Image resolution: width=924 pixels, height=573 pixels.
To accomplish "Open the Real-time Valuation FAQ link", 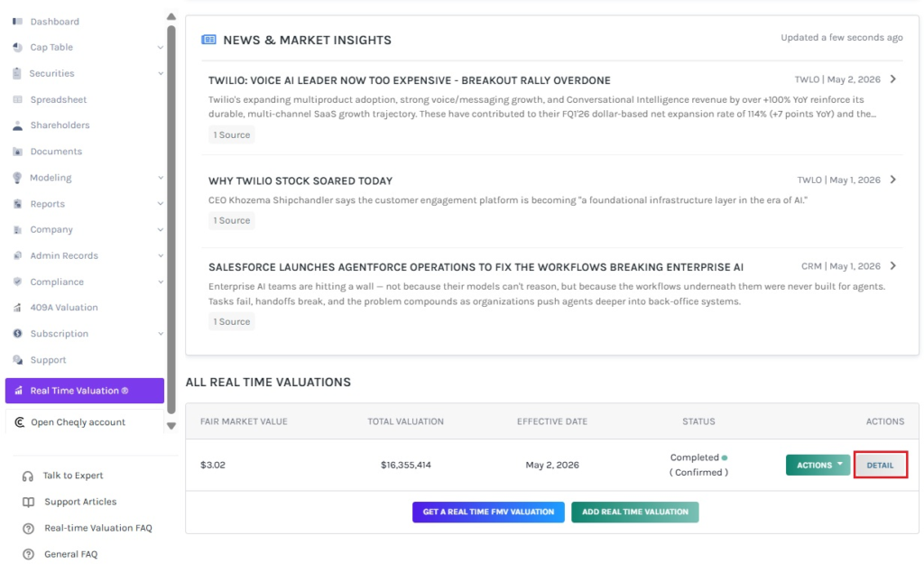I will click(98, 528).
